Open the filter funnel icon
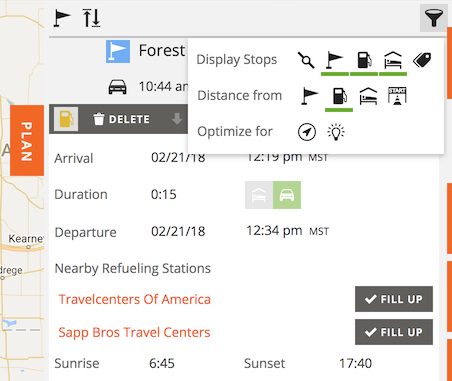 tap(433, 18)
